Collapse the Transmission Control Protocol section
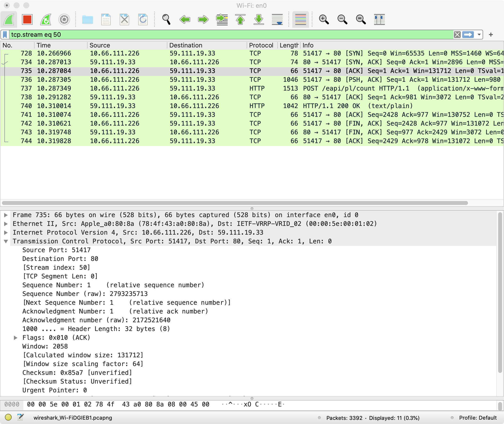The height and width of the screenshot is (424, 504). pyautogui.click(x=6, y=241)
